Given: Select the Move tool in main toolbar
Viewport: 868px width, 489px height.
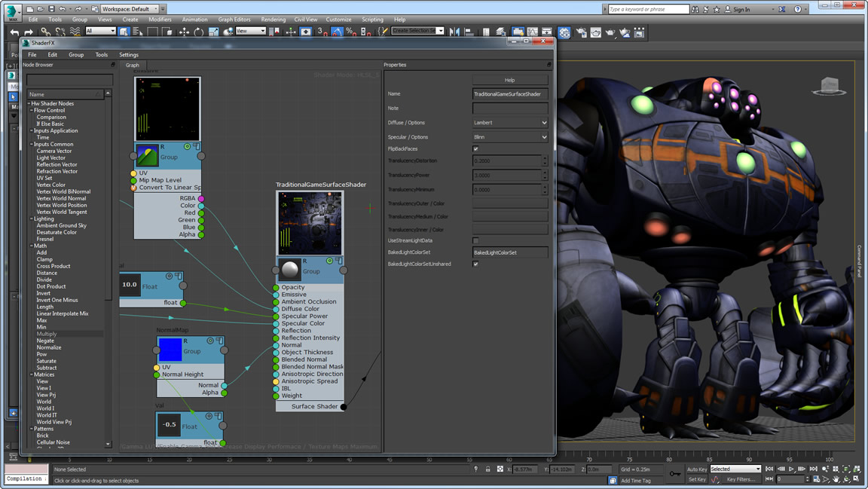Looking at the screenshot, I should coord(184,32).
